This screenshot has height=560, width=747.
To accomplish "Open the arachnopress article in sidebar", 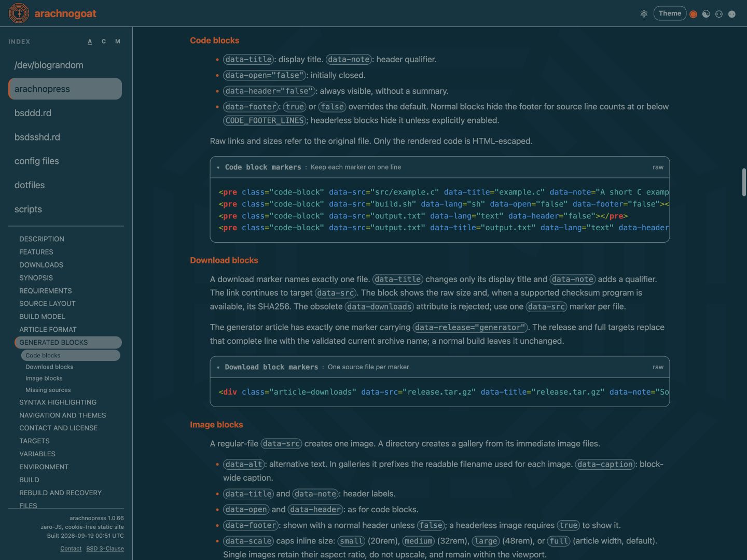I will (x=65, y=89).
